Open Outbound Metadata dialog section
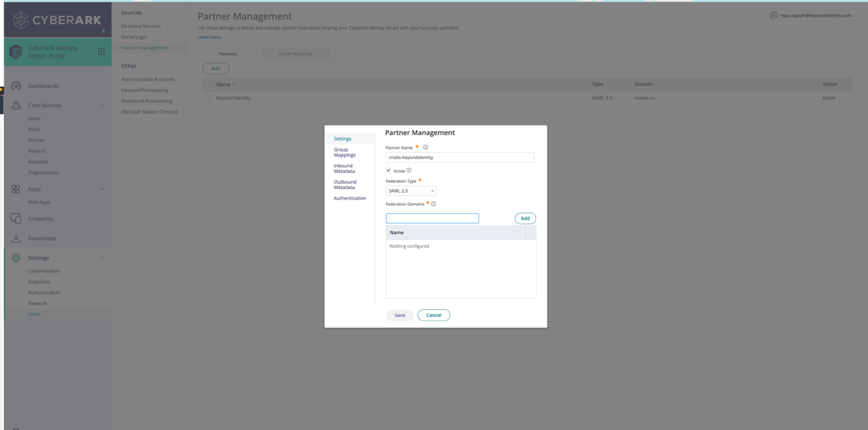 coord(345,184)
